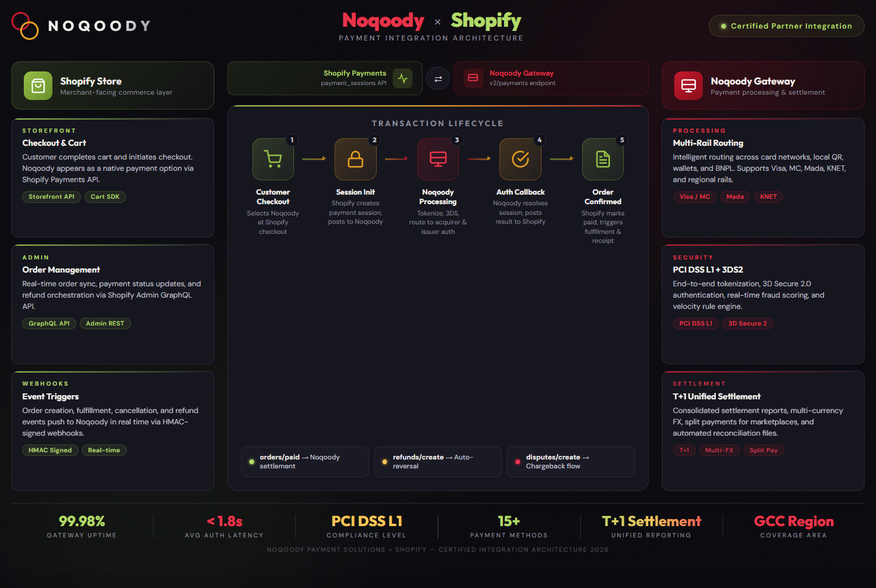
Task: Click the Admin REST tag
Action: (x=105, y=324)
